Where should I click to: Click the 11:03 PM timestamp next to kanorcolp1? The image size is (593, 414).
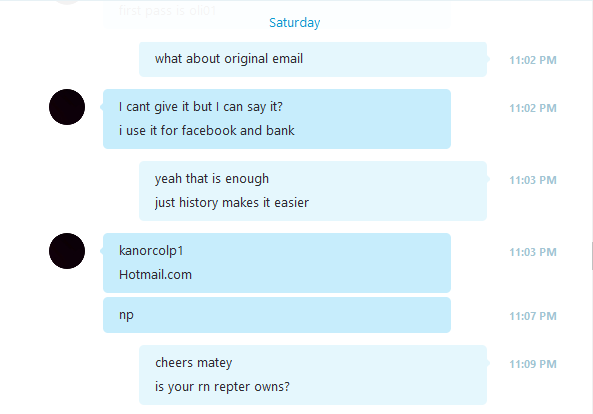coord(533,252)
